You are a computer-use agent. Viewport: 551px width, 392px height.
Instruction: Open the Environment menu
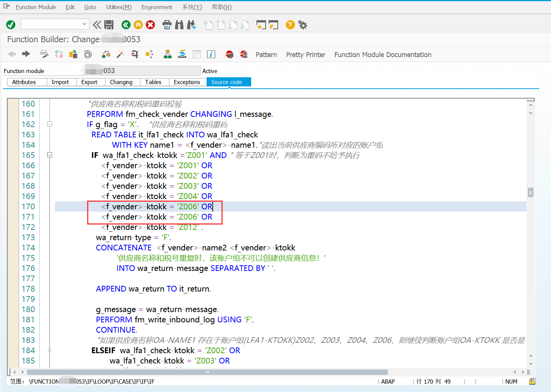[157, 7]
